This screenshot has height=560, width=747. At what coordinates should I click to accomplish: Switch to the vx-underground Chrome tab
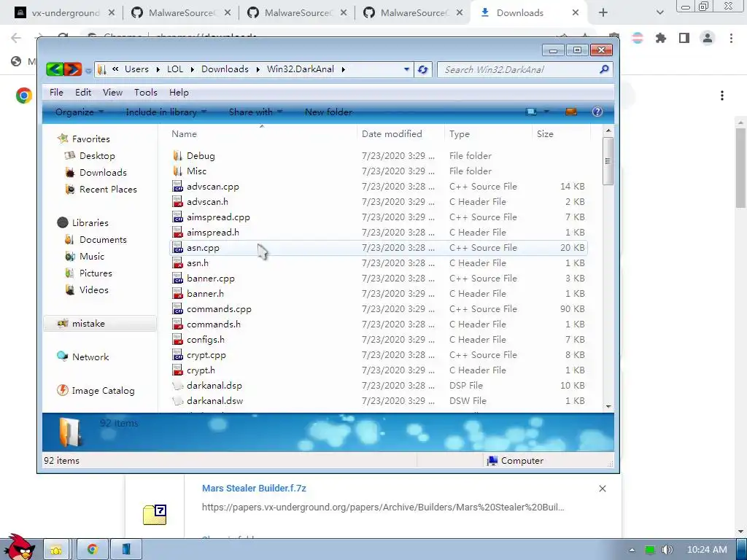(x=65, y=13)
